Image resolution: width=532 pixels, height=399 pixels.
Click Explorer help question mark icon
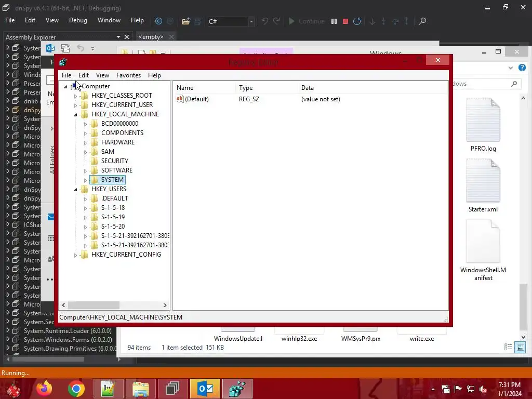[x=522, y=68]
